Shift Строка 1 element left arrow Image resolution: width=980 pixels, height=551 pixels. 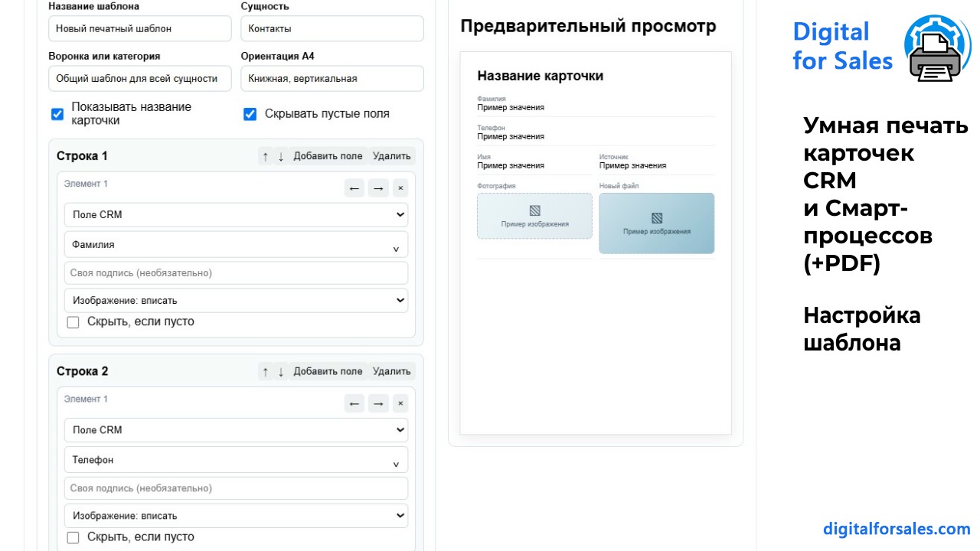click(x=354, y=187)
